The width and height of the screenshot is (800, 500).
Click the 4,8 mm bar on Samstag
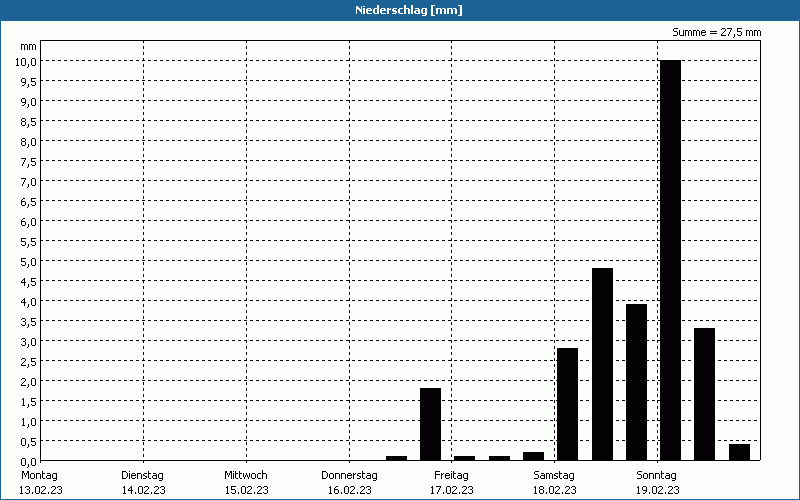pos(603,364)
